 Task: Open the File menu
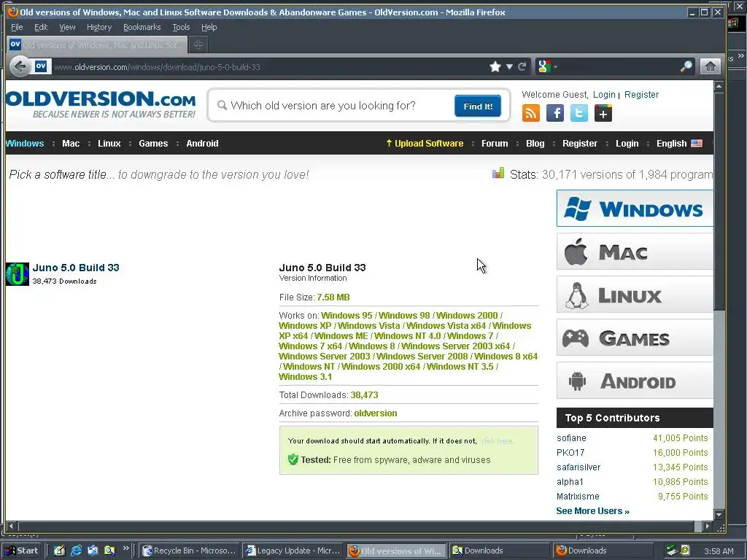click(x=17, y=27)
